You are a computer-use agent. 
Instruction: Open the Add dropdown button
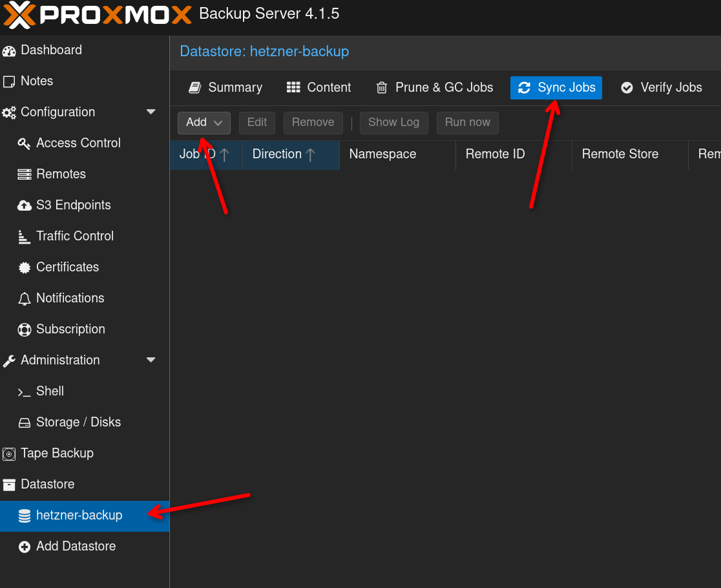[x=204, y=123]
